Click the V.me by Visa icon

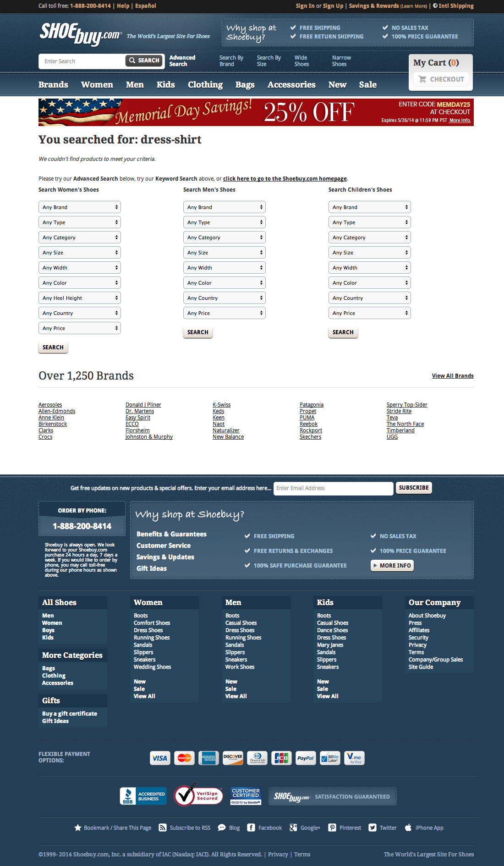(x=354, y=758)
